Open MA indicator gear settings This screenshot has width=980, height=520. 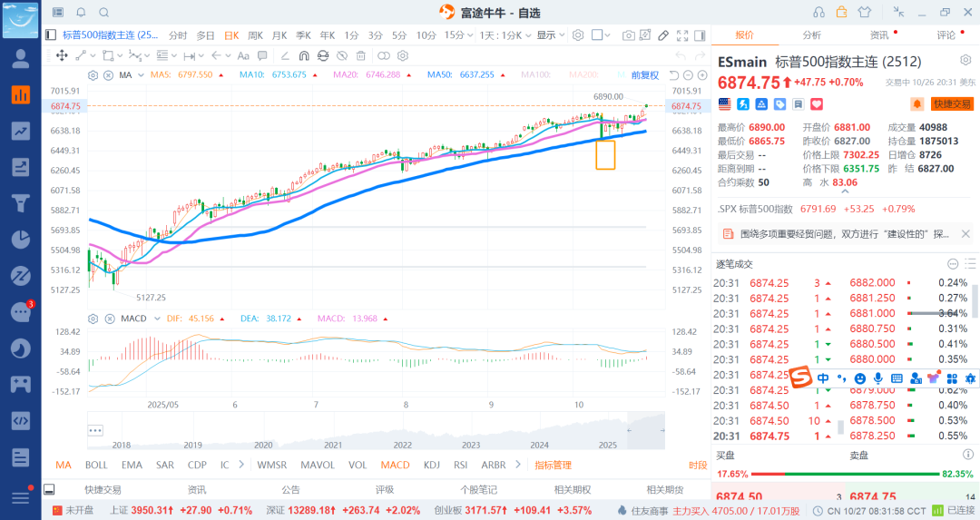click(x=93, y=75)
